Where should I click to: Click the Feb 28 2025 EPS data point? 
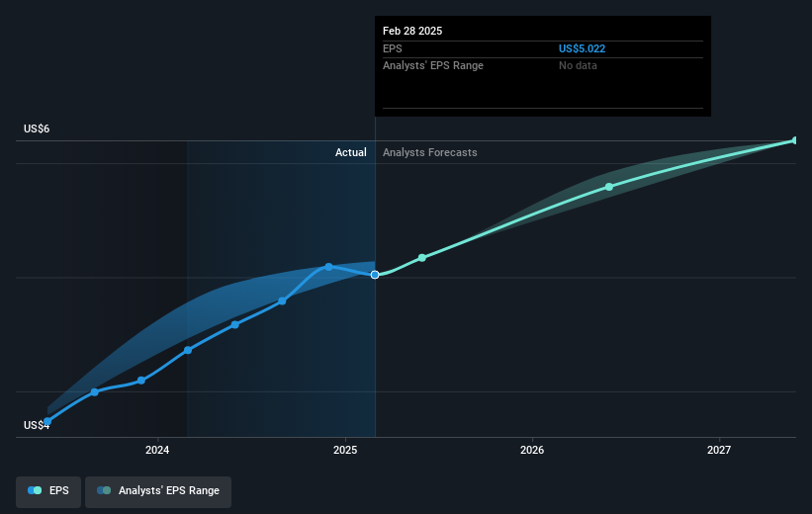[375, 275]
